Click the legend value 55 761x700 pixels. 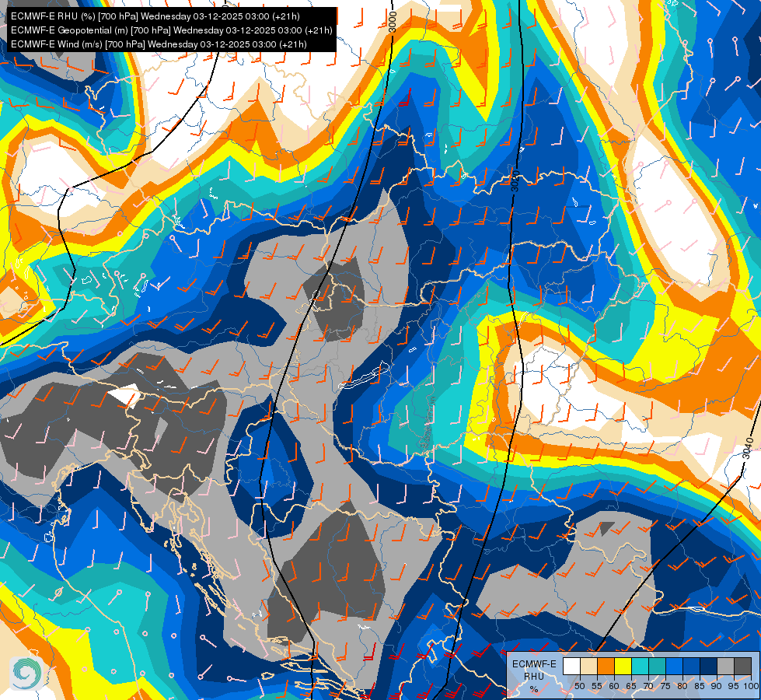pyautogui.click(x=597, y=686)
